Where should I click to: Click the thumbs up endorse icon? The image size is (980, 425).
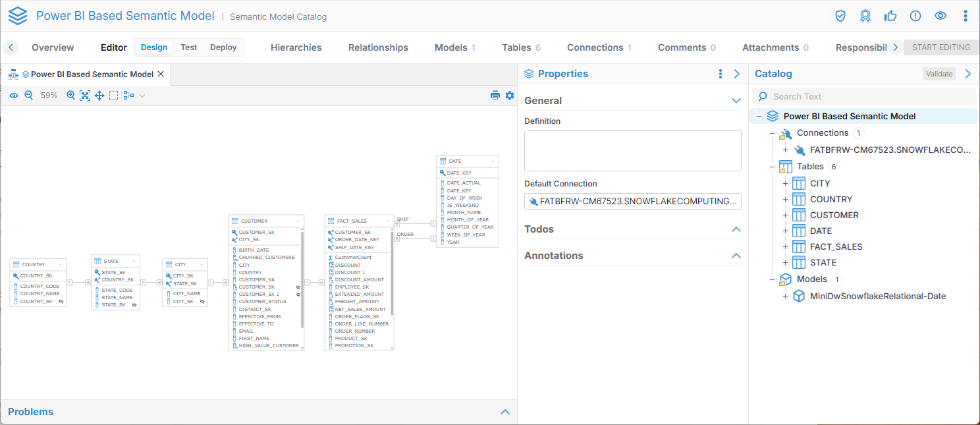point(890,16)
